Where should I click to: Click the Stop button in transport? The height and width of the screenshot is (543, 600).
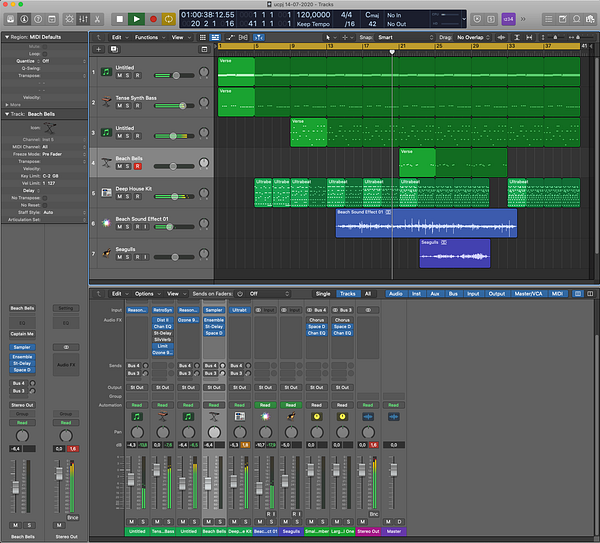click(119, 18)
